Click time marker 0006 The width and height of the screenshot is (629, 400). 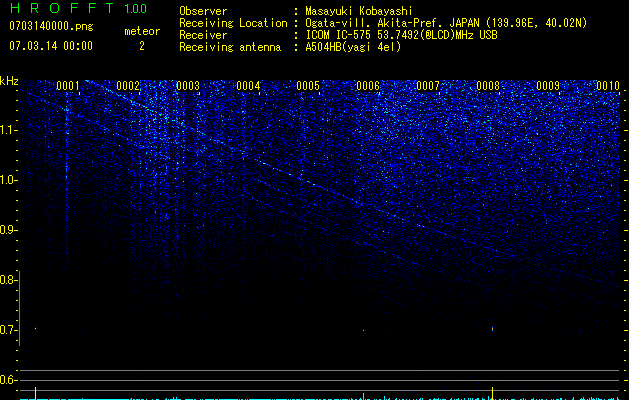coord(368,85)
